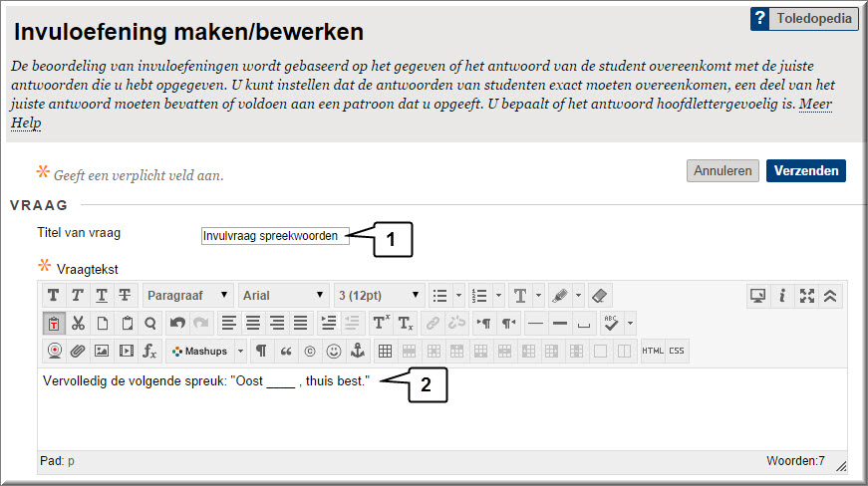Insert an image into the question
This screenshot has width=868, height=486.
click(x=102, y=351)
